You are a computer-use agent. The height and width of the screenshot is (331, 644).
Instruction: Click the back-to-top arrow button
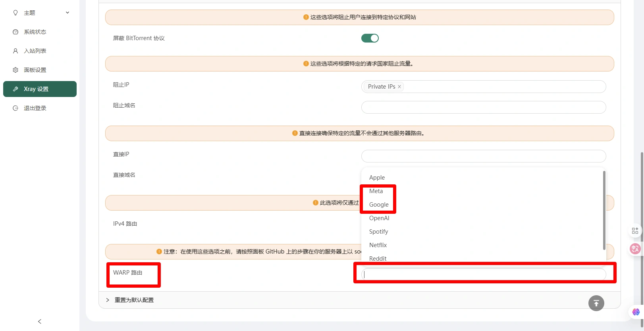coord(596,303)
